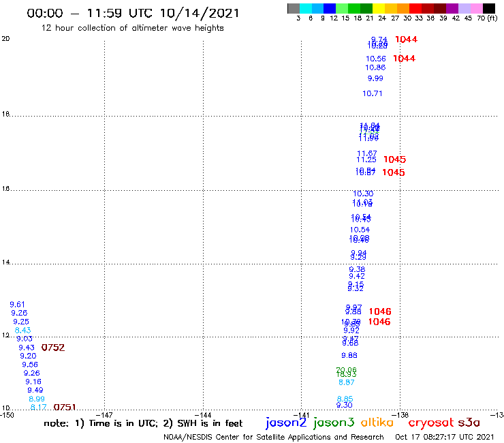Click the note about UTC time and SWH
This screenshot has height=443, width=504.
pos(143,423)
